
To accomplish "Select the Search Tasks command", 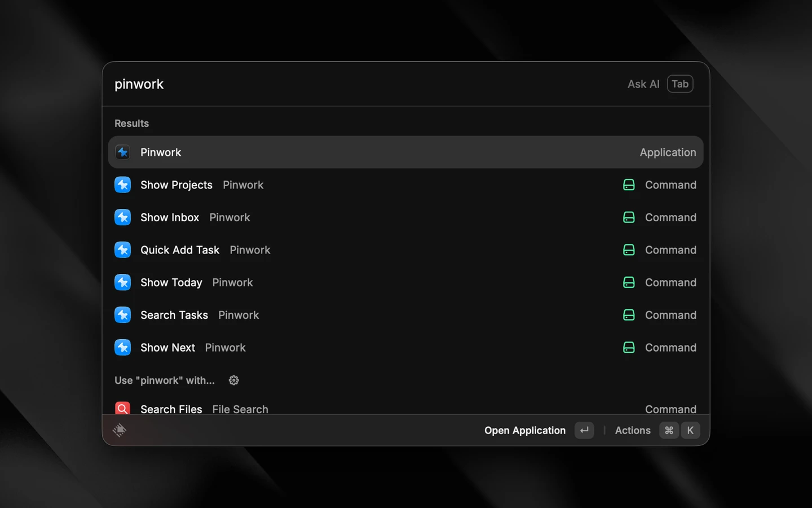I will click(x=405, y=315).
